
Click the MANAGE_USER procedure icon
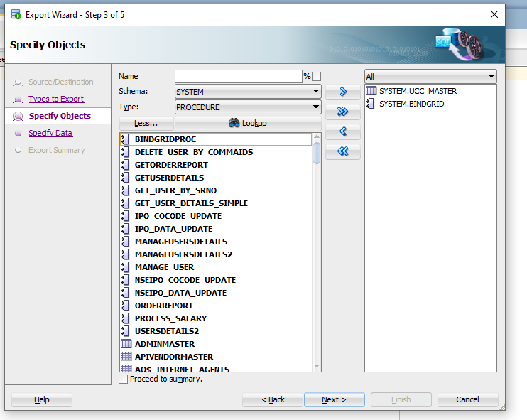point(126,267)
